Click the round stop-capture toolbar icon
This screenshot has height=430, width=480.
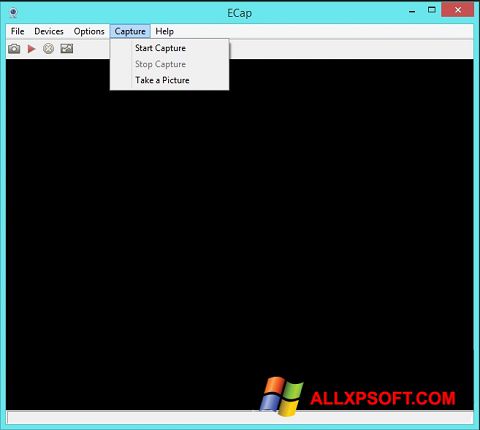pos(48,49)
